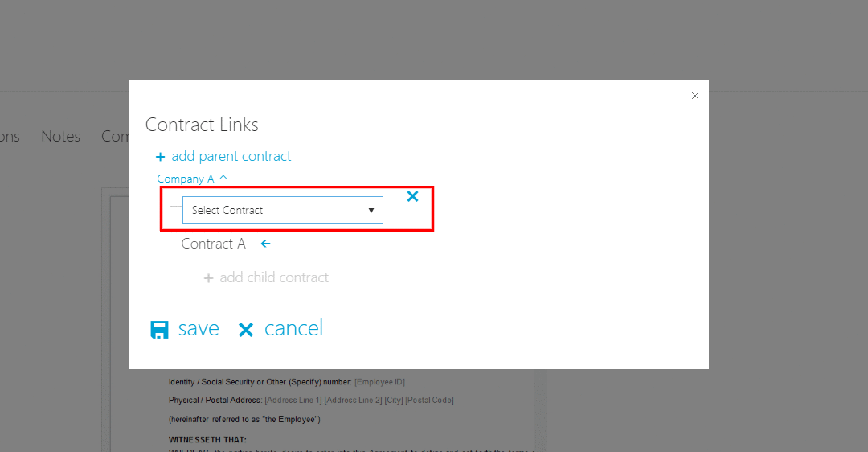
Task: Close the Contract Links dialog
Action: coord(695,96)
